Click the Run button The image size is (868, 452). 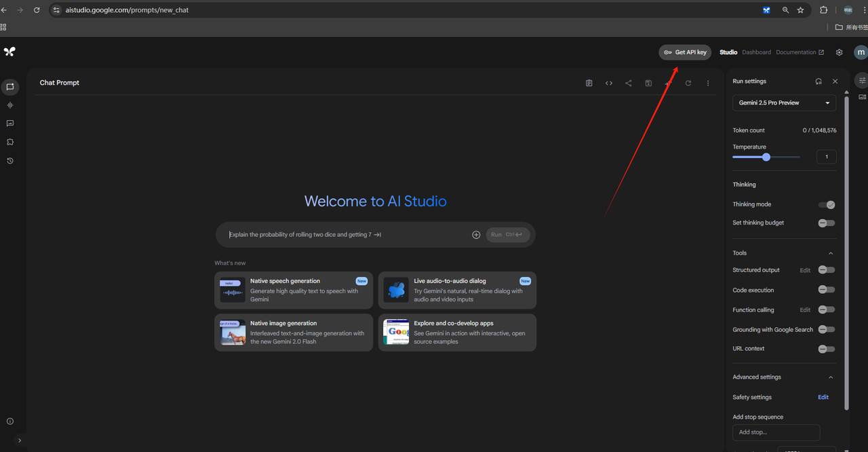pos(507,235)
